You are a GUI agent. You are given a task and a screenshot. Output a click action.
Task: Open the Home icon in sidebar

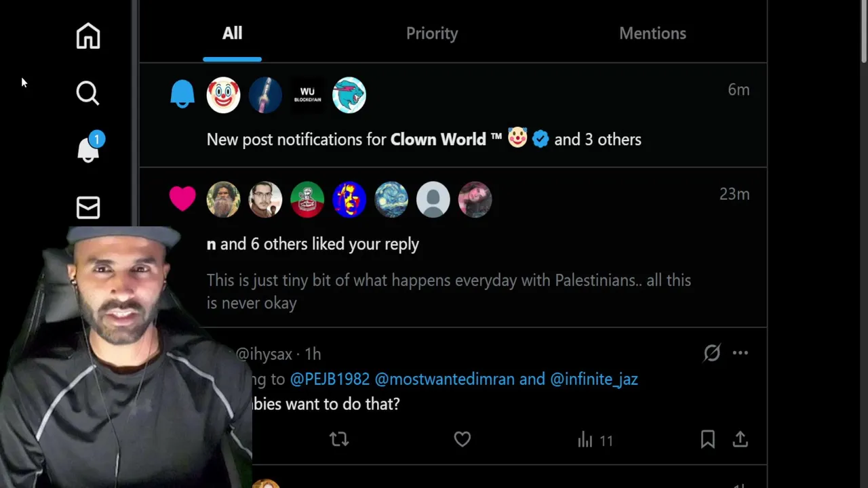click(88, 36)
